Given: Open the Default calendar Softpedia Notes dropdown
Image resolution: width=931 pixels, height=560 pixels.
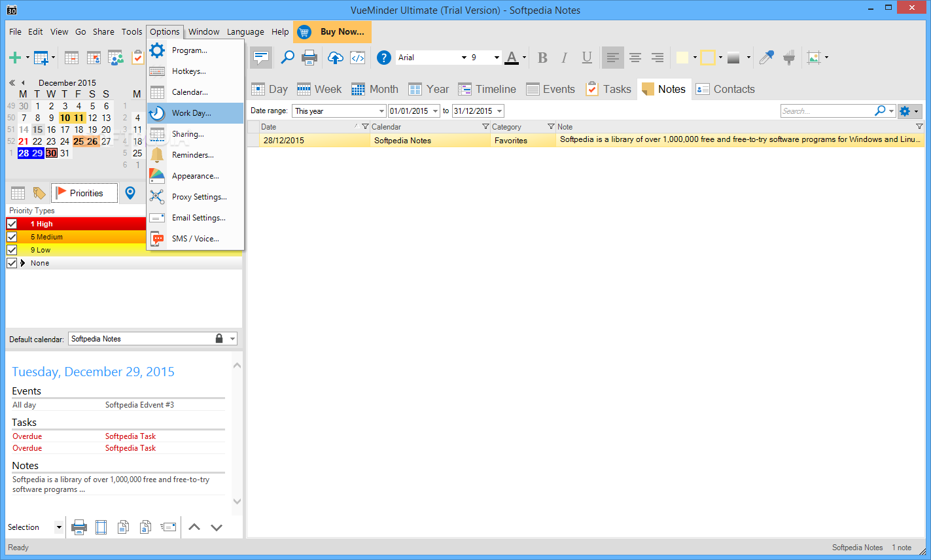Looking at the screenshot, I should click(x=232, y=339).
